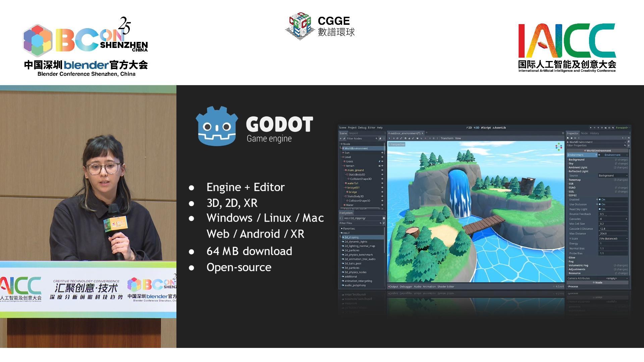Open the Shader Editor bottom panel

pyautogui.click(x=446, y=287)
